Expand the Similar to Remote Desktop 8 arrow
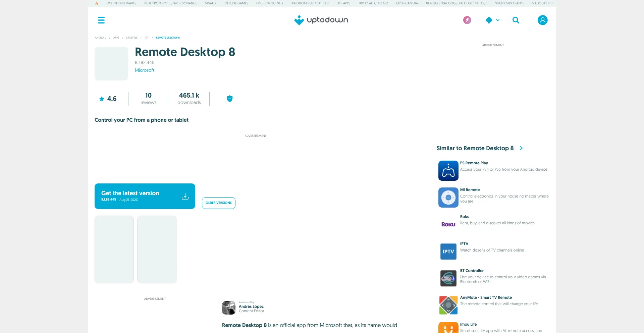This screenshot has height=333, width=644. pos(521,148)
